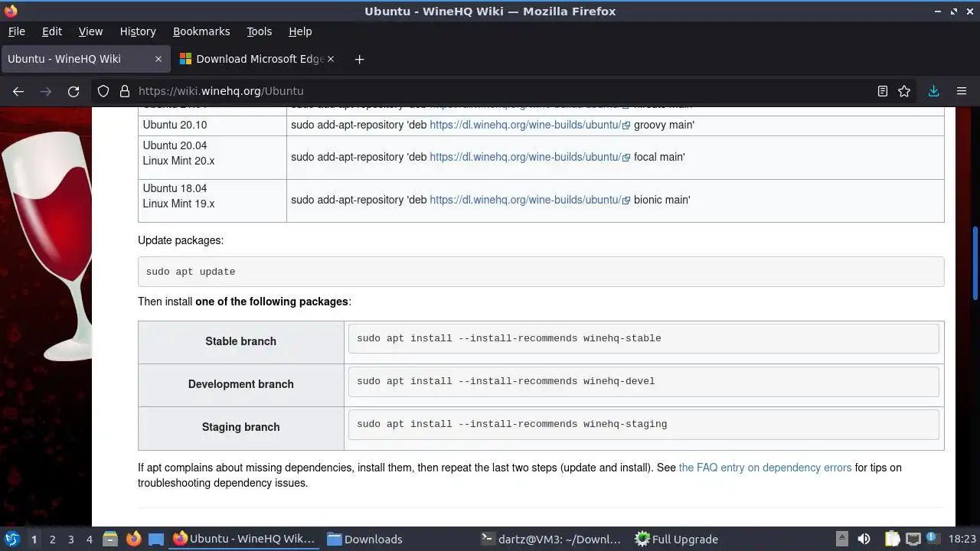Open the Firefox Downloads panel
Viewport: 980px width, 551px height.
933,91
